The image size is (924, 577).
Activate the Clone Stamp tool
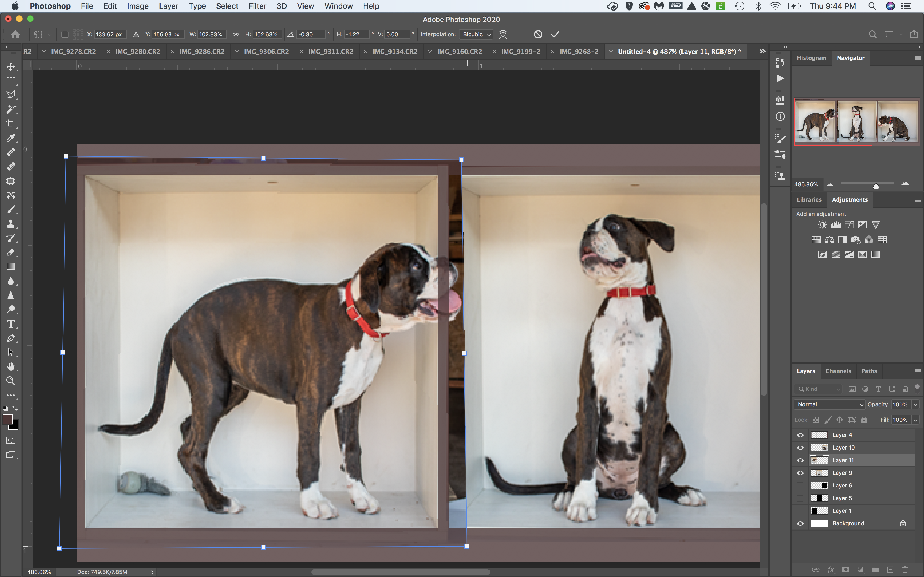[11, 224]
